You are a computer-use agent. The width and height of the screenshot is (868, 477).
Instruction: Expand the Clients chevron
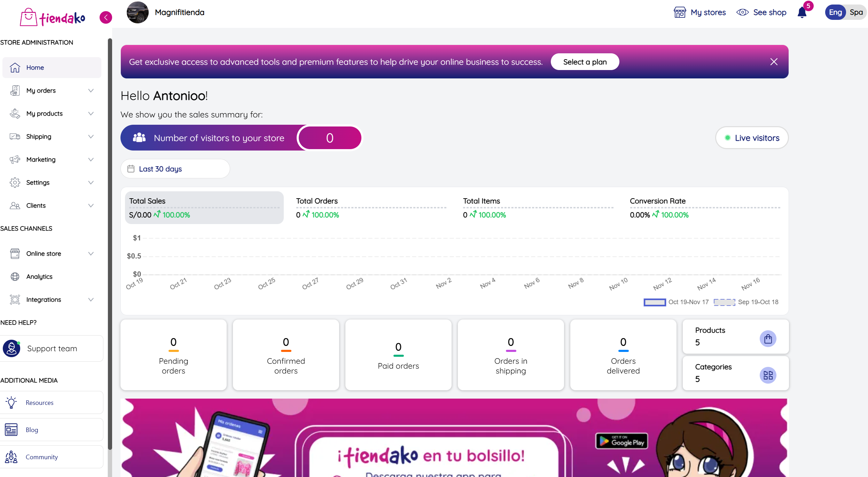pos(91,206)
